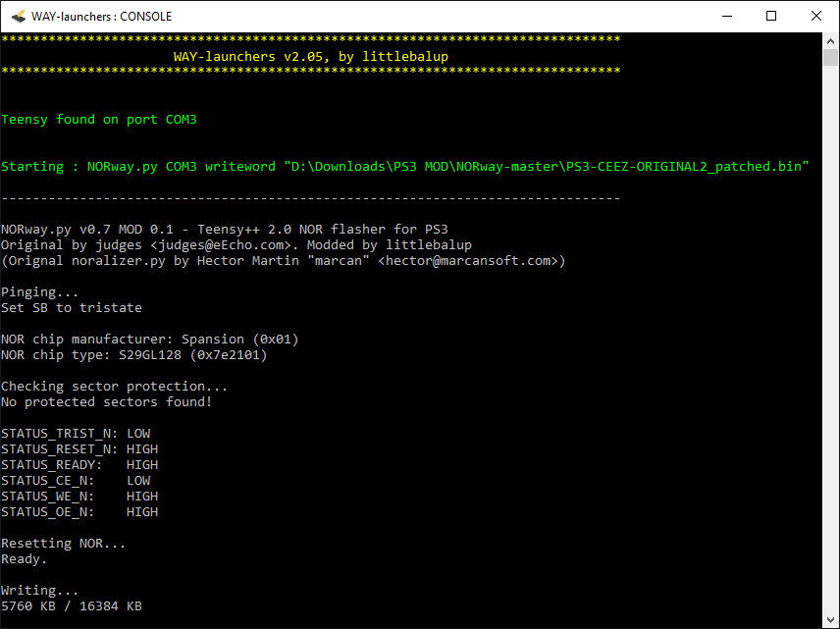Screen dimensions: 840x629
Task: Click the "Orignal noralizer.py by Hector Martin" line
Action: tap(283, 260)
